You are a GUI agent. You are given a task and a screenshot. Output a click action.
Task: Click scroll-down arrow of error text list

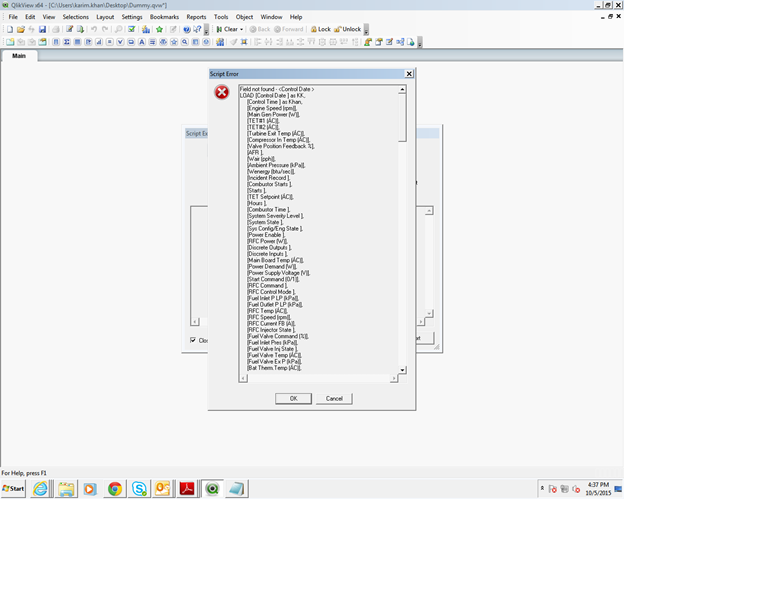(403, 370)
